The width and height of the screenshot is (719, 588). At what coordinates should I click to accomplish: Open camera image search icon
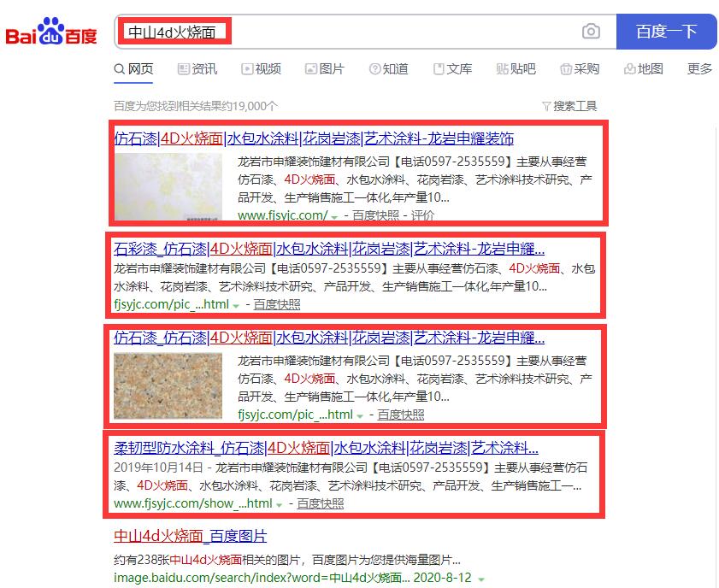tap(591, 32)
